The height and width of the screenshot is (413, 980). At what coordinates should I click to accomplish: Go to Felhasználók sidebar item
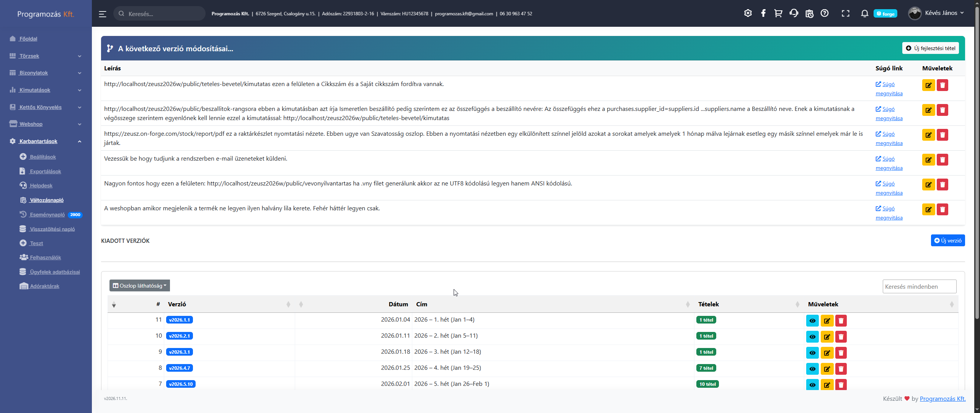pyautogui.click(x=45, y=257)
